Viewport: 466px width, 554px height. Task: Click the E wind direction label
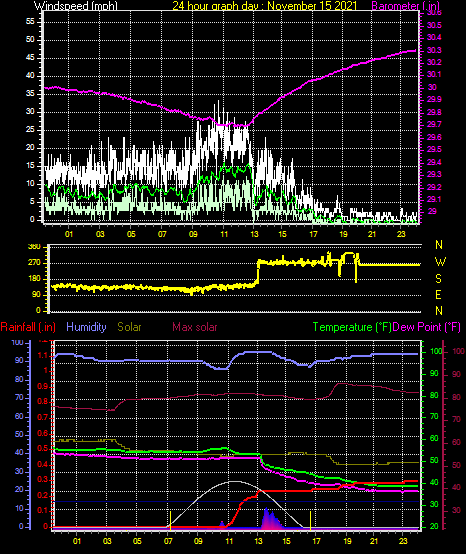tap(438, 295)
